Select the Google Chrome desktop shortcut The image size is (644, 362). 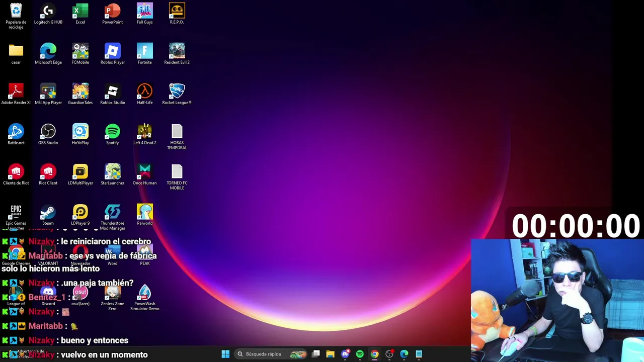pos(16,255)
